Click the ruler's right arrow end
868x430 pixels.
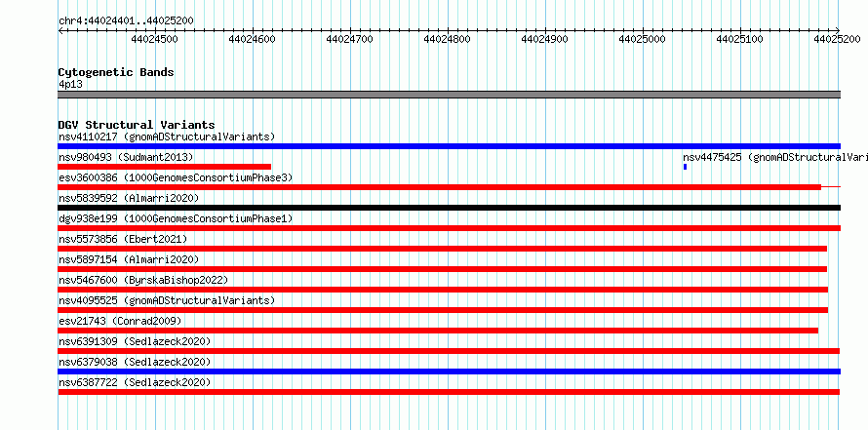pos(838,31)
